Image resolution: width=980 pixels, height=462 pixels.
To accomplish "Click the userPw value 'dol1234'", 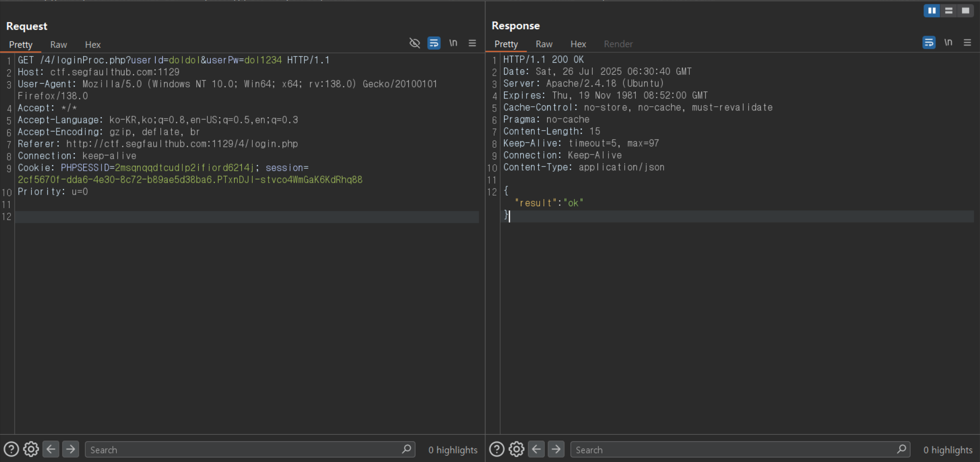I will click(x=263, y=60).
